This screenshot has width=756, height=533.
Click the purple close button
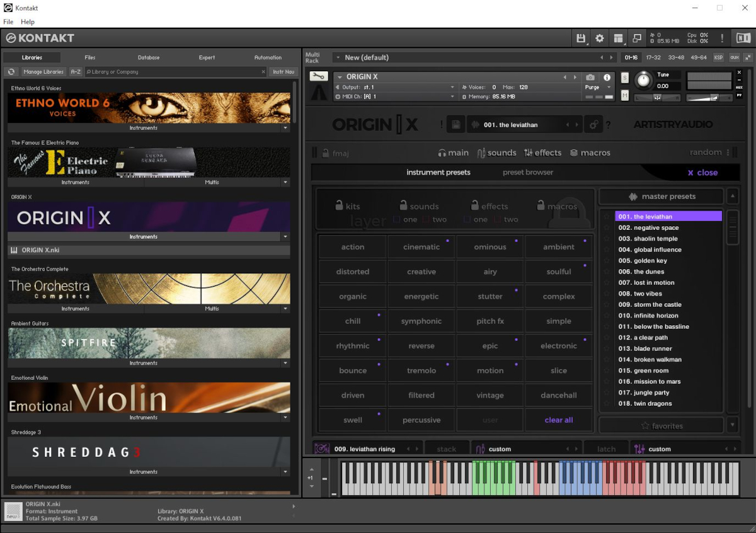click(x=702, y=173)
